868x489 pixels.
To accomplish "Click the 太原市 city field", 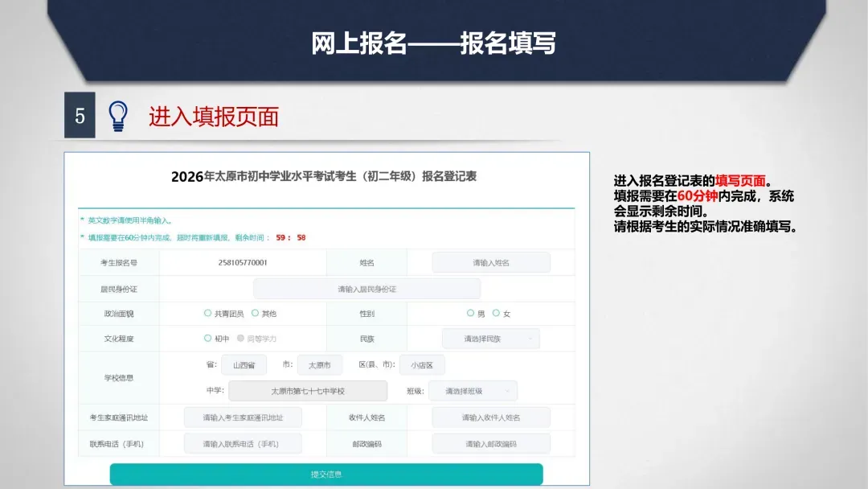I will [x=319, y=365].
